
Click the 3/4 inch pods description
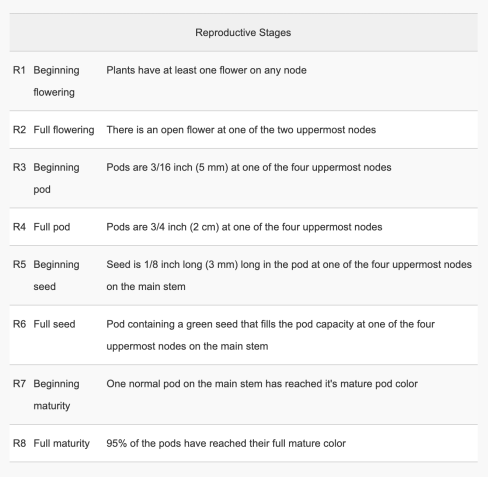coord(244,227)
